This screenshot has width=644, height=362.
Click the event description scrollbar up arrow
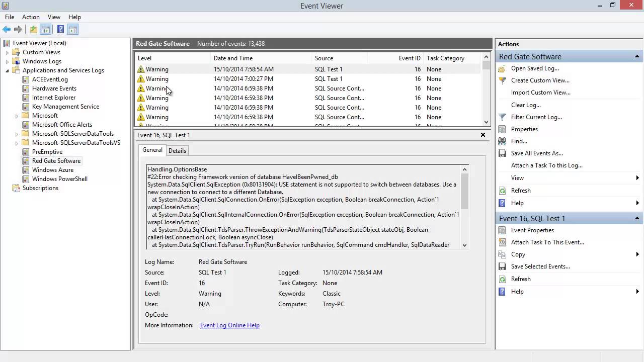pyautogui.click(x=464, y=169)
